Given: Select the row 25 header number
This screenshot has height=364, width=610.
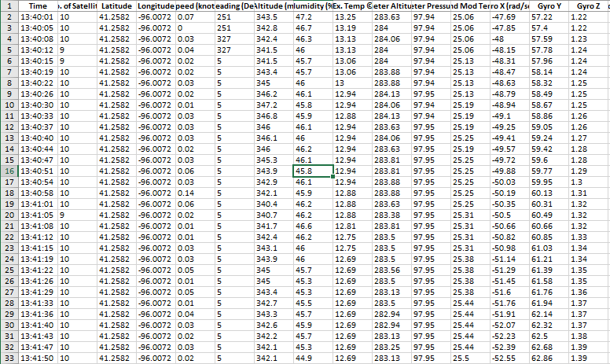Looking at the screenshot, I should (x=8, y=270).
